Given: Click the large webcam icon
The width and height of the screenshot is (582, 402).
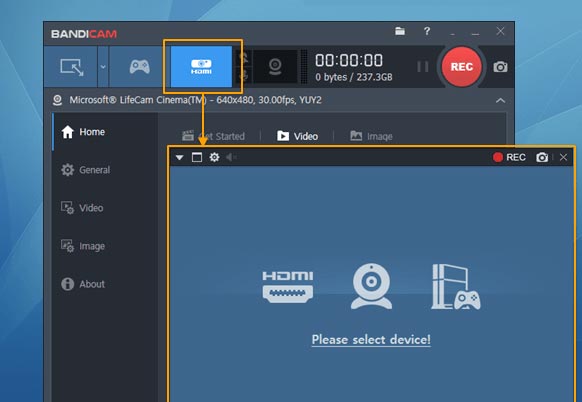Looking at the screenshot, I should pos(371,286).
